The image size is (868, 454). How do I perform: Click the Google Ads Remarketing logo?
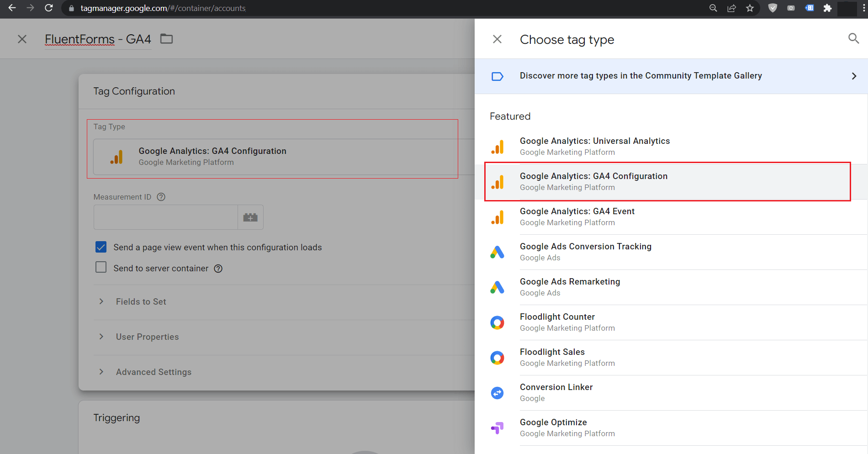(497, 287)
